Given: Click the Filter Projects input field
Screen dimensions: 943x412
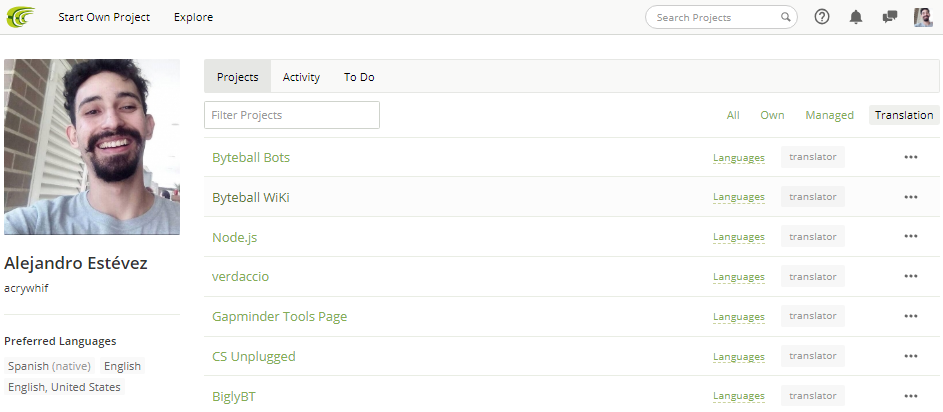Looking at the screenshot, I should (292, 115).
